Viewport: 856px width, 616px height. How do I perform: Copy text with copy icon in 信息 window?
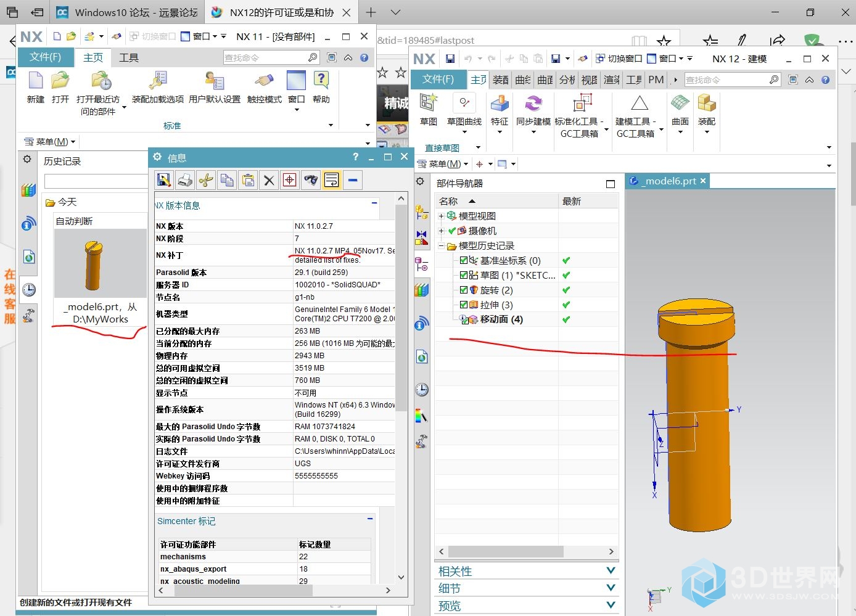tap(227, 180)
